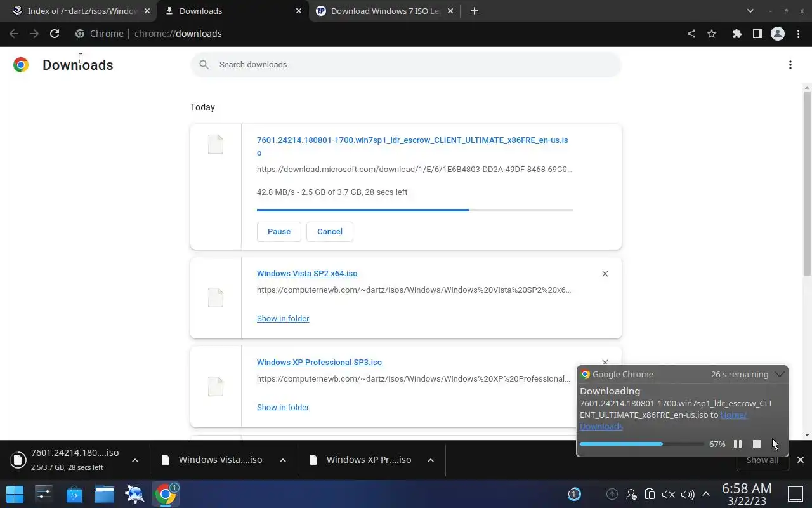Viewport: 812px width, 508px height.
Task: Toggle the browser side panel icon
Action: (x=757, y=34)
